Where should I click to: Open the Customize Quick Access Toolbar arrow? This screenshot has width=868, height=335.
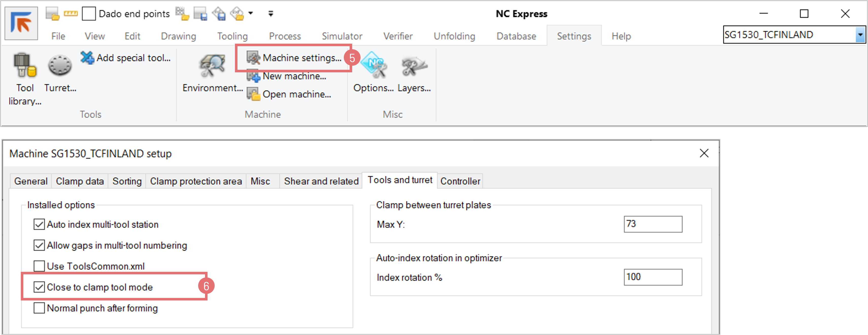pyautogui.click(x=270, y=14)
